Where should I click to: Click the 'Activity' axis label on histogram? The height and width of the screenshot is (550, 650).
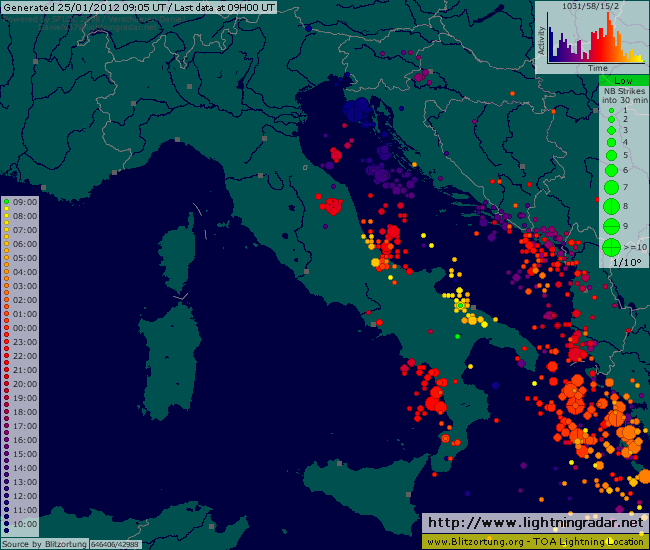(x=541, y=40)
